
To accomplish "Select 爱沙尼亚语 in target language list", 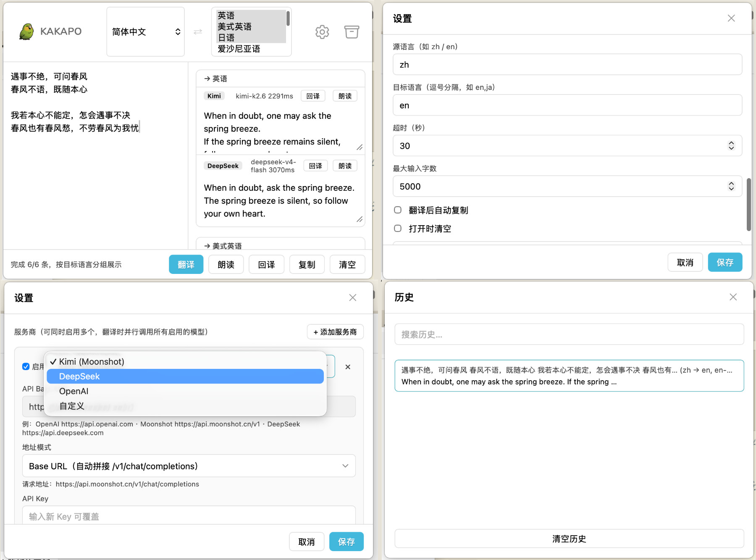I will pos(251,49).
